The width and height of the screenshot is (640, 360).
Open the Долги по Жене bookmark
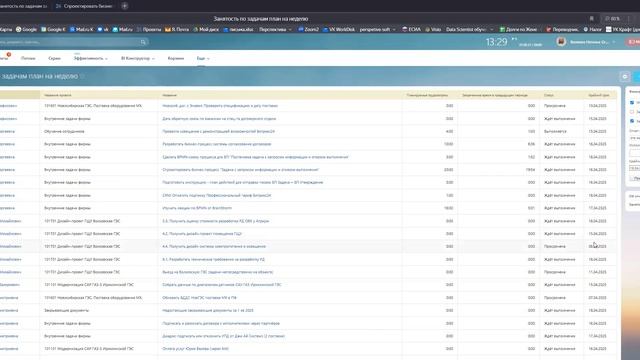click(518, 29)
